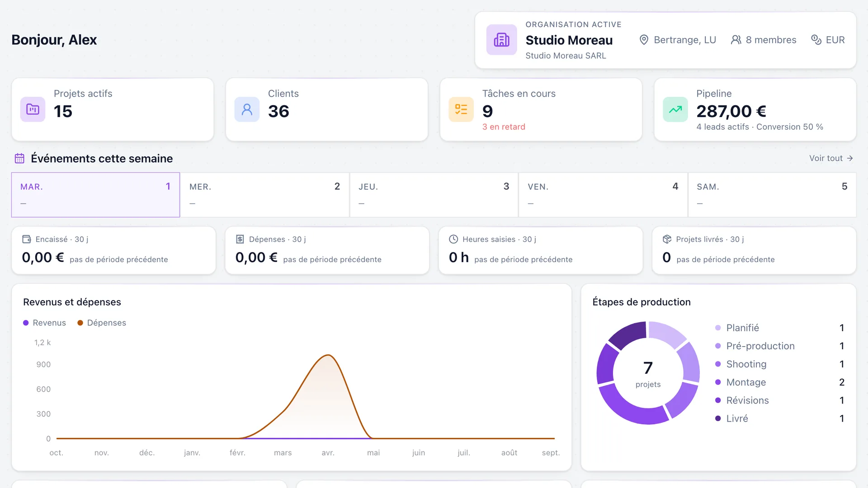The image size is (868, 488).
Task: Click the Studio Moreau SARL subtitle
Action: [x=566, y=56]
